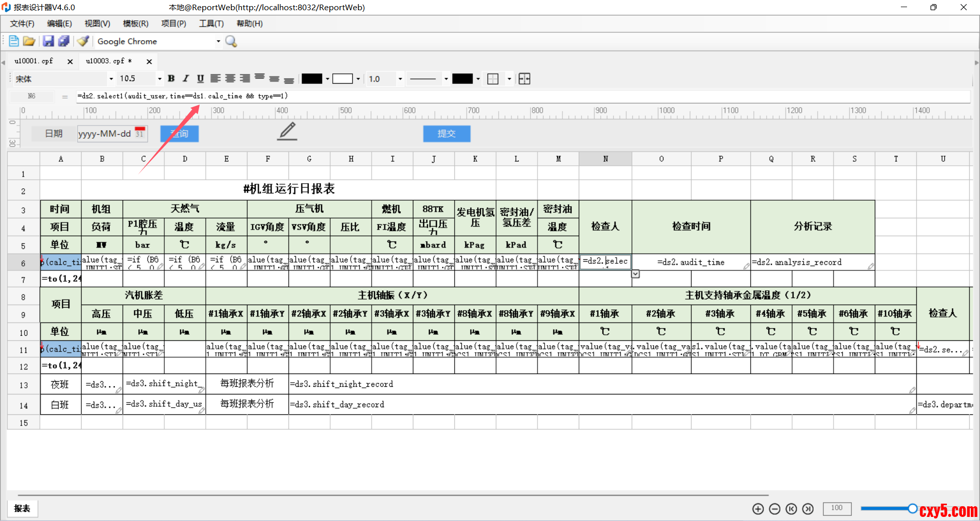Open the 模板(R) menu

coord(135,23)
